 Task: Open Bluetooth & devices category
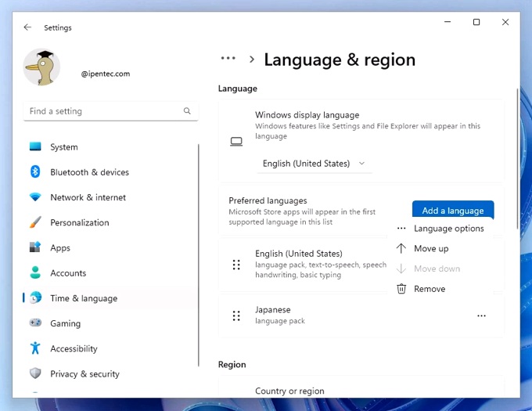(x=110, y=172)
